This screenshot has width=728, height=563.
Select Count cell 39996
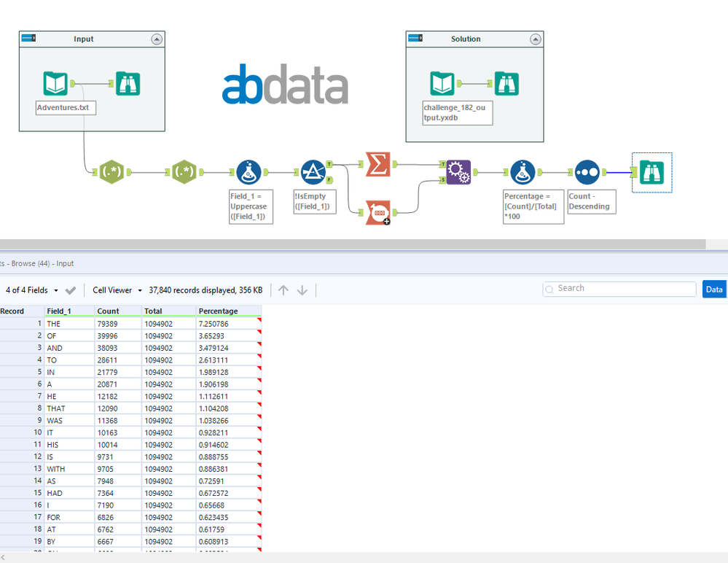118,336
